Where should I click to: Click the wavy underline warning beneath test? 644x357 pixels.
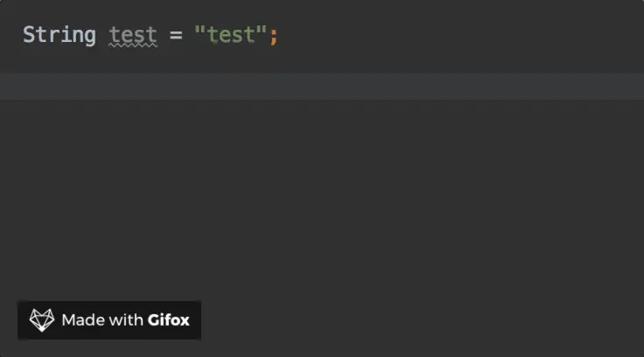point(133,47)
